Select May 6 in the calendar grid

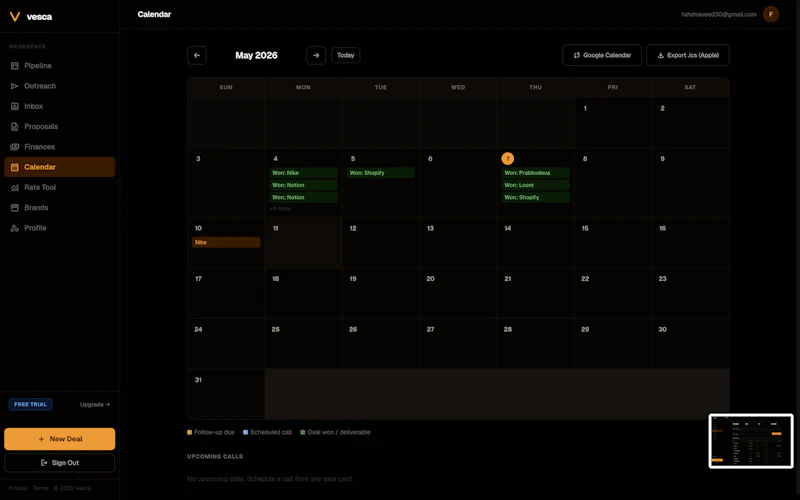click(458, 183)
